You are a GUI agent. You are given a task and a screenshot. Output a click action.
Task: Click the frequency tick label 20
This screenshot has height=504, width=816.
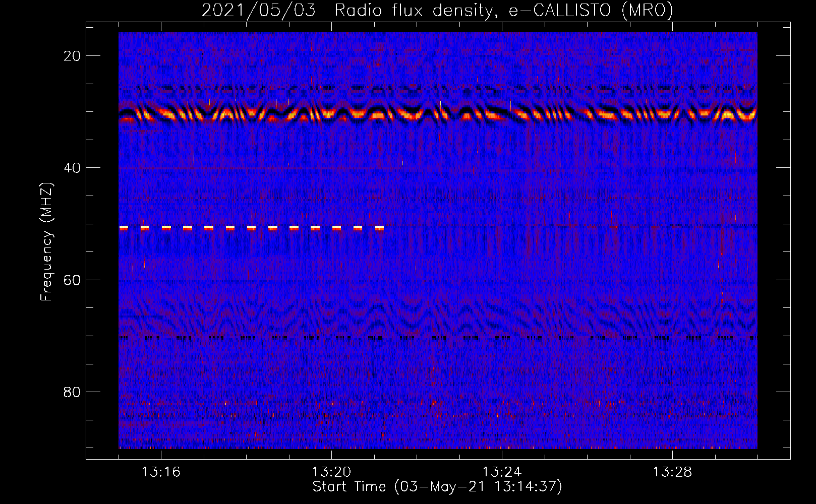[73, 56]
